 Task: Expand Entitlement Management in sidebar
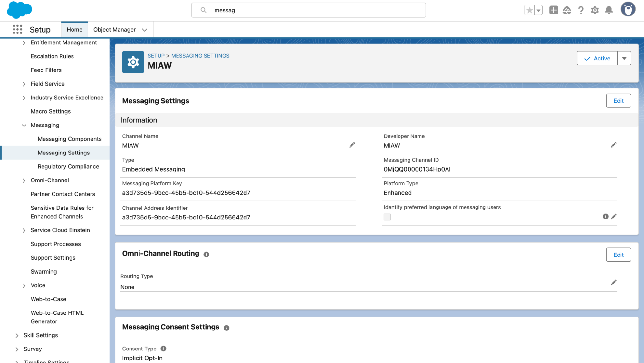tap(24, 43)
